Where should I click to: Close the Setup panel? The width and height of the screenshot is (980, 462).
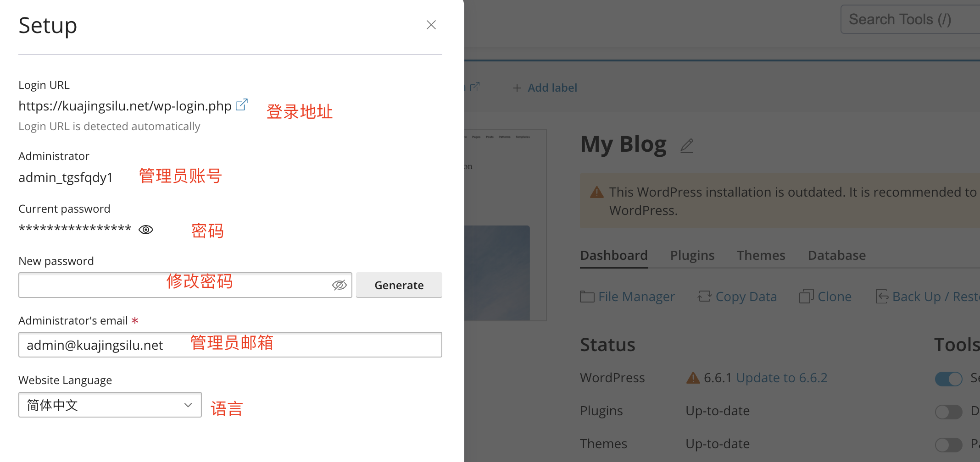[x=431, y=25]
